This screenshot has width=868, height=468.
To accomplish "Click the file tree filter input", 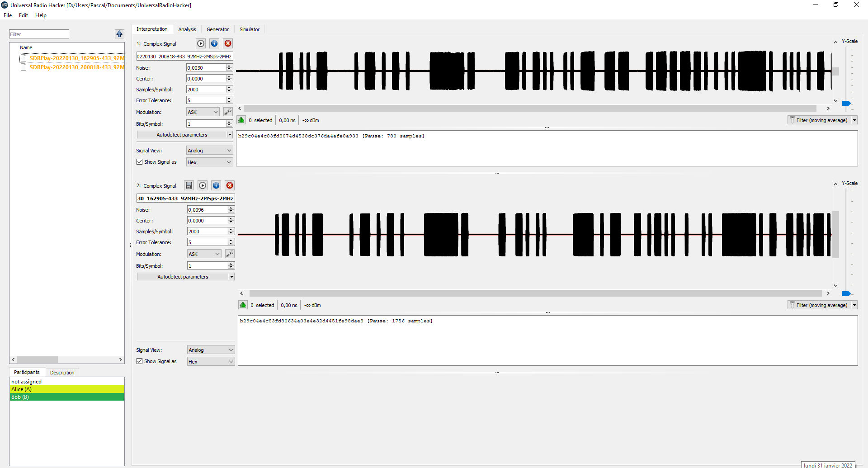I will 39,34.
